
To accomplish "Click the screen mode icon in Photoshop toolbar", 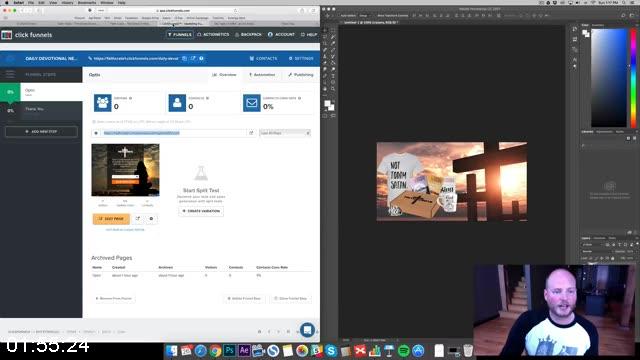I will (x=333, y=116).
